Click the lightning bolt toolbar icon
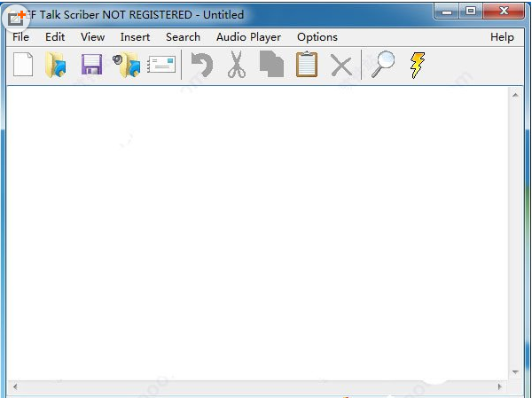 [x=418, y=65]
